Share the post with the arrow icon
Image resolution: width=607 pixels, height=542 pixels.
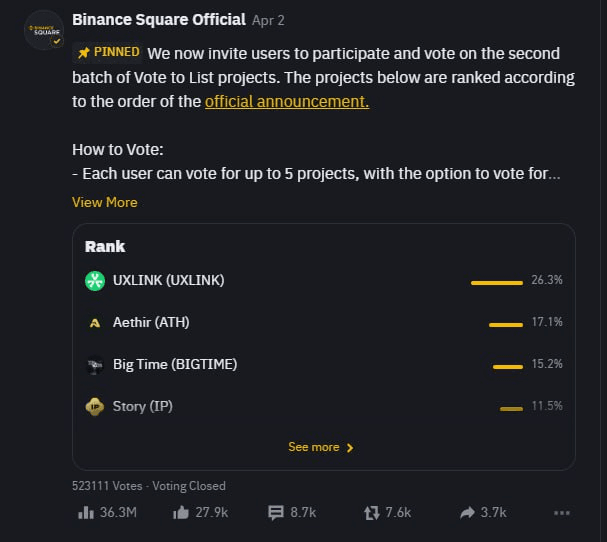467,513
